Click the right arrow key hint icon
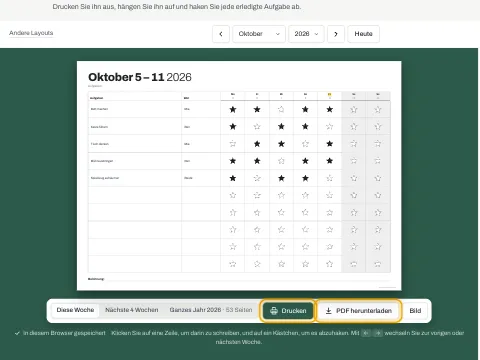480x360 pixels. 378,333
